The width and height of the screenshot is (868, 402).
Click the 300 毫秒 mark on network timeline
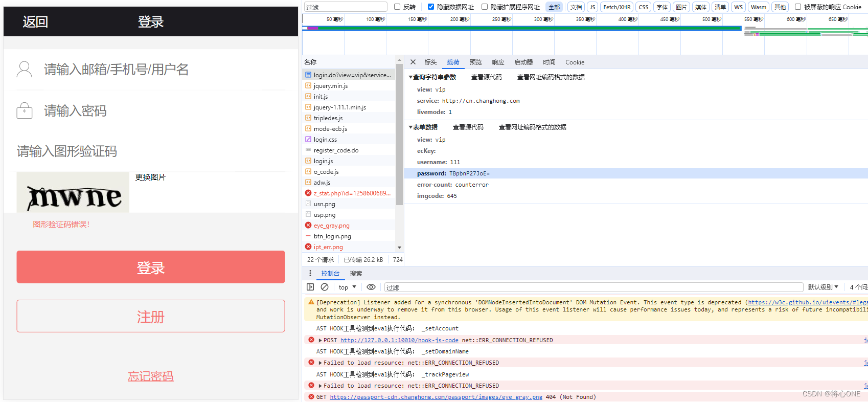point(543,19)
